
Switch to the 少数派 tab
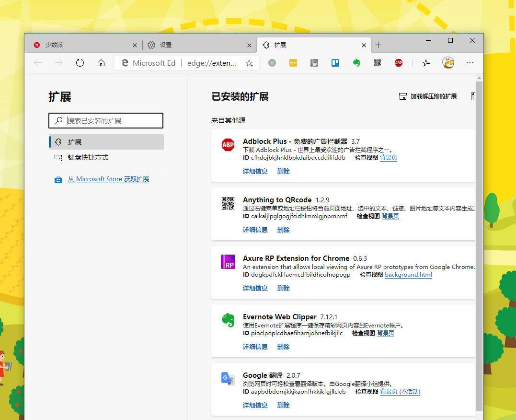click(x=84, y=45)
